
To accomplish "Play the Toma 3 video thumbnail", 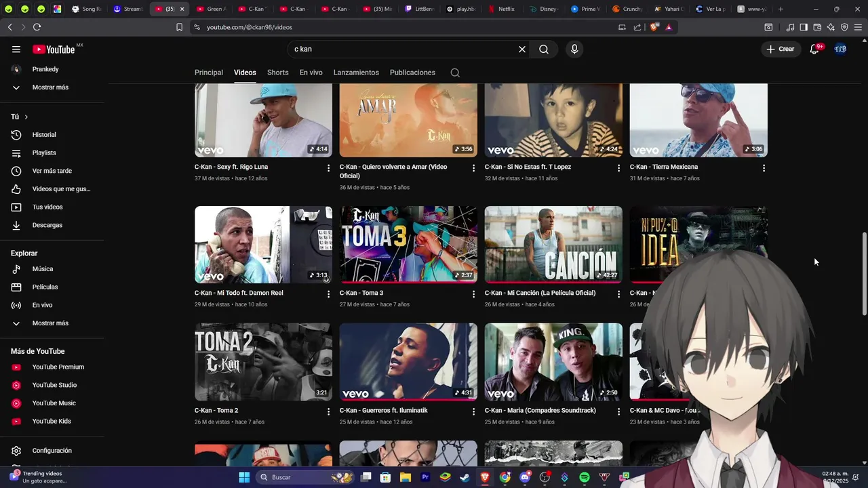I will pos(408,245).
